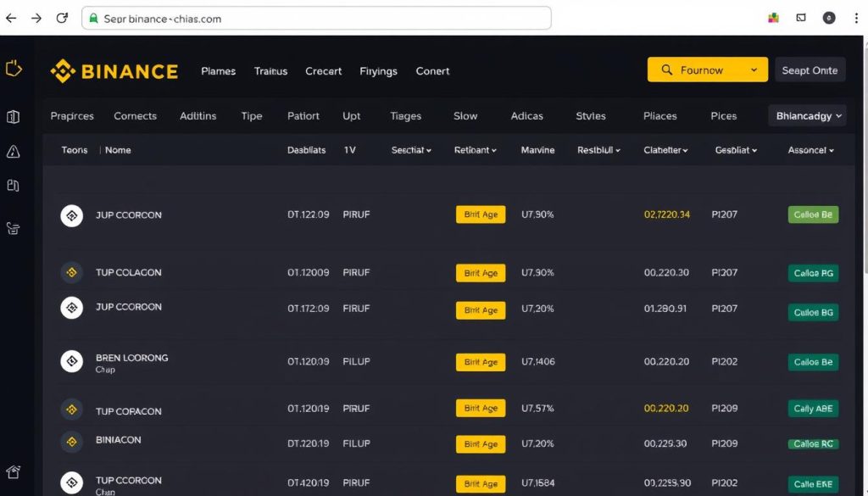Click the browser address bar
Image resolution: width=868 pixels, height=496 pixels.
coord(317,19)
